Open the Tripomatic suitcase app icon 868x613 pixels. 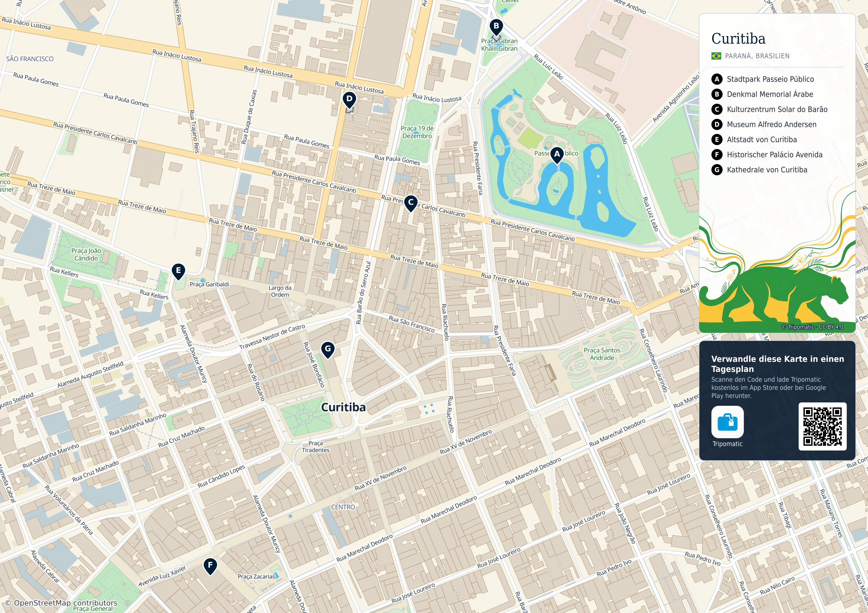(x=727, y=422)
